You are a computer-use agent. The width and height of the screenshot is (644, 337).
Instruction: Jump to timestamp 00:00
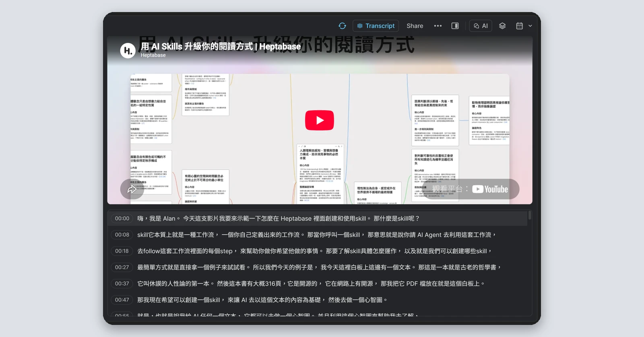[x=122, y=218]
